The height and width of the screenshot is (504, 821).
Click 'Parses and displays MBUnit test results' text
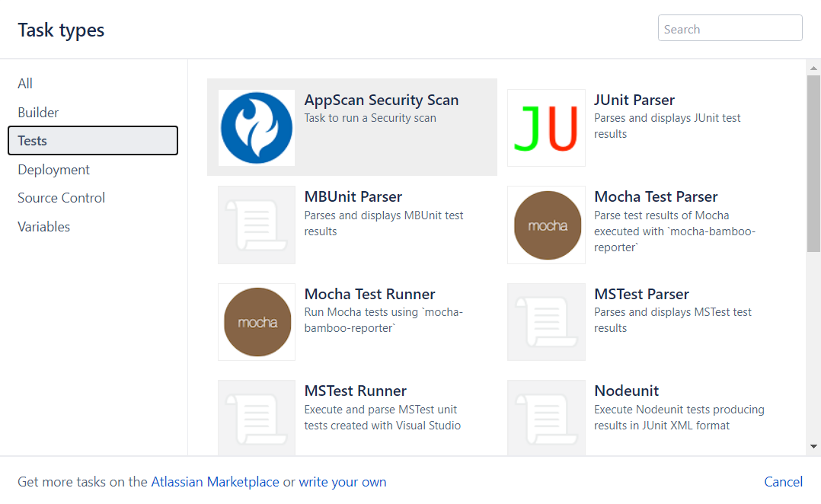click(x=384, y=224)
